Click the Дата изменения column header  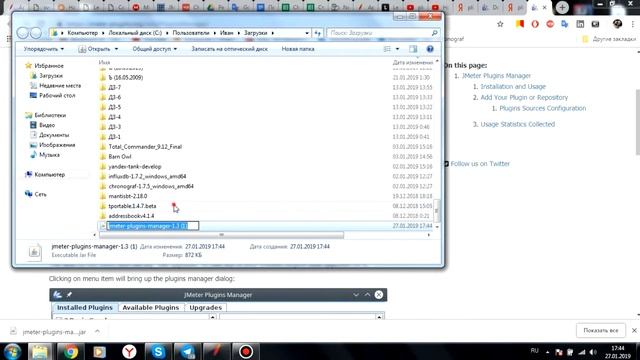[413, 62]
